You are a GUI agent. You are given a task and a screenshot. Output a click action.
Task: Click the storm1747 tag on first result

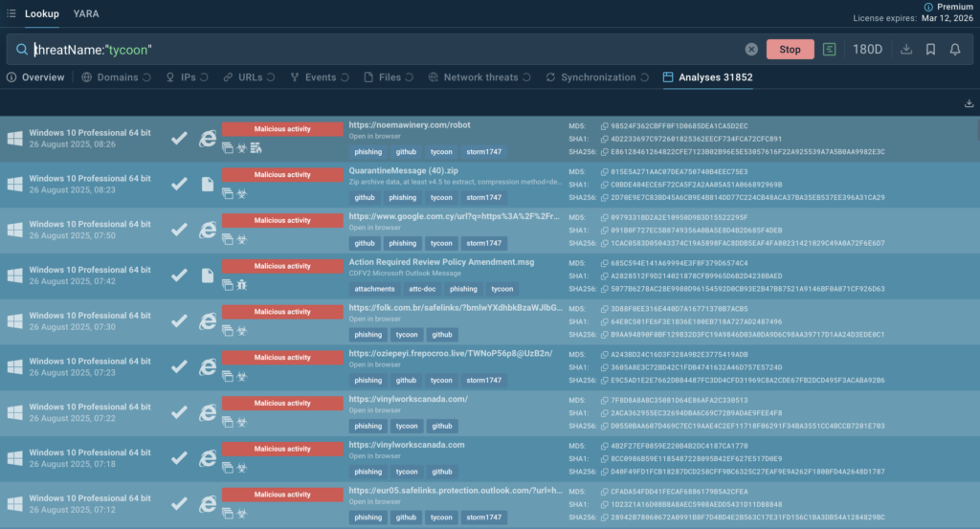pyautogui.click(x=483, y=151)
